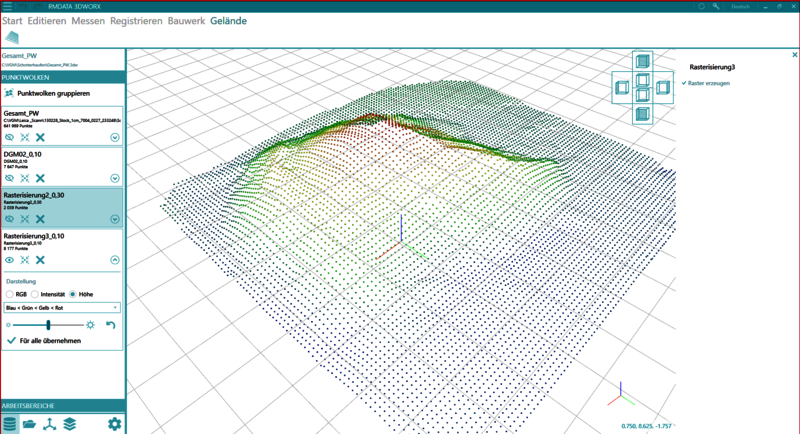Close the Rasterisierung3 side panel
800x434 pixels.
794,55
